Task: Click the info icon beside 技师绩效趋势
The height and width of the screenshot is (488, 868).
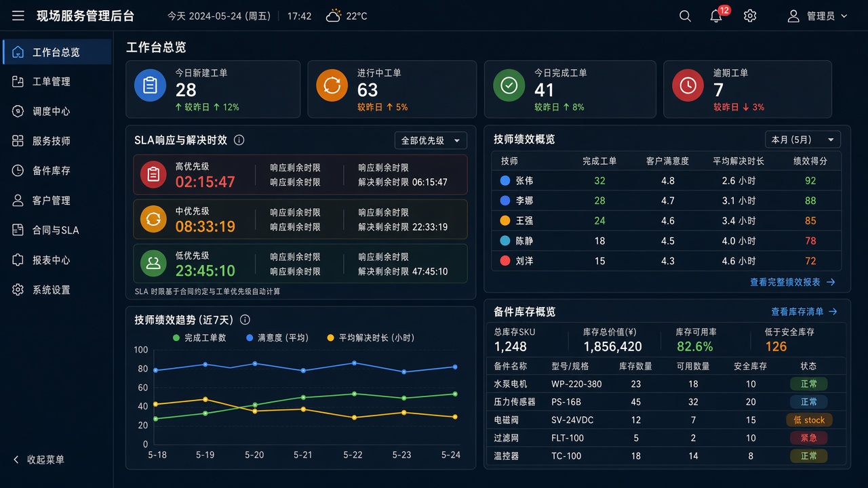Action: [245, 320]
